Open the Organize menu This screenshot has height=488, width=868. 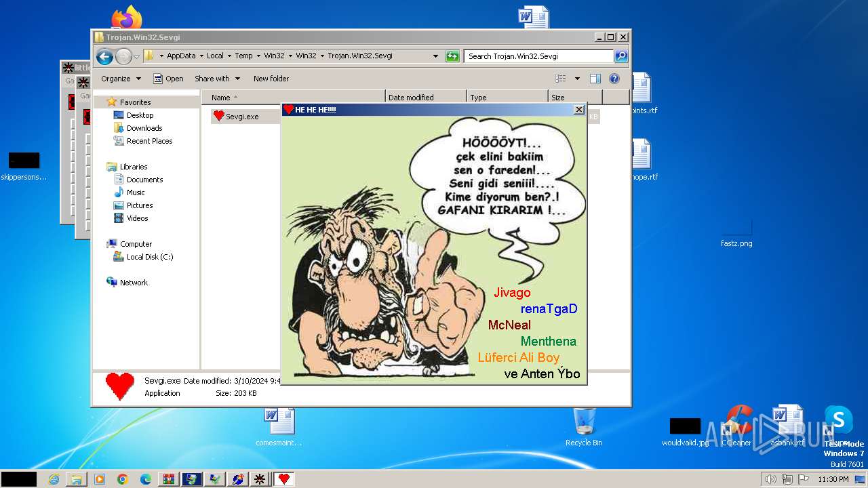tap(121, 79)
